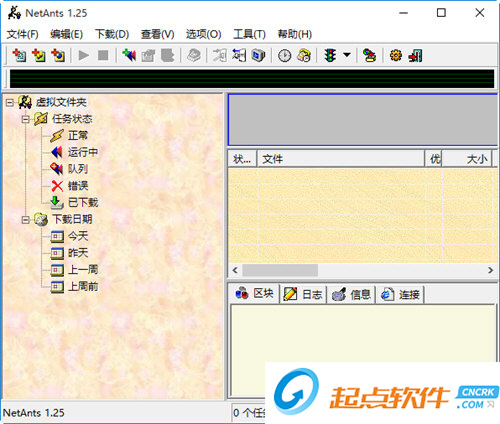Open the 查看(V) menu
Image resolution: width=500 pixels, height=424 pixels.
click(157, 34)
